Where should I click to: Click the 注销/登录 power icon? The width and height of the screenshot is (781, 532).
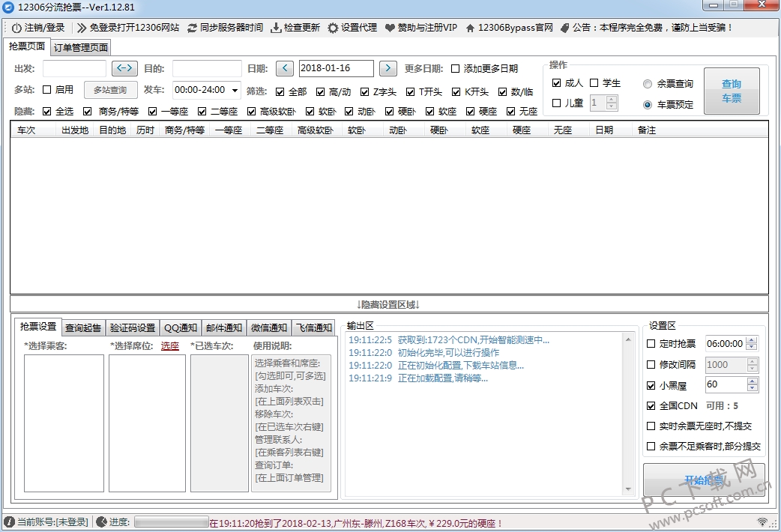point(16,28)
